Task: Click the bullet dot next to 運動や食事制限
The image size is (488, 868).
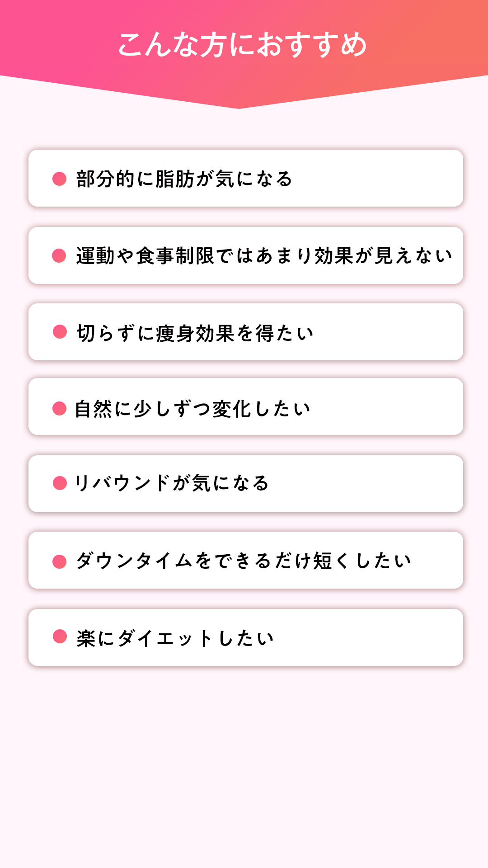Action: point(59,255)
